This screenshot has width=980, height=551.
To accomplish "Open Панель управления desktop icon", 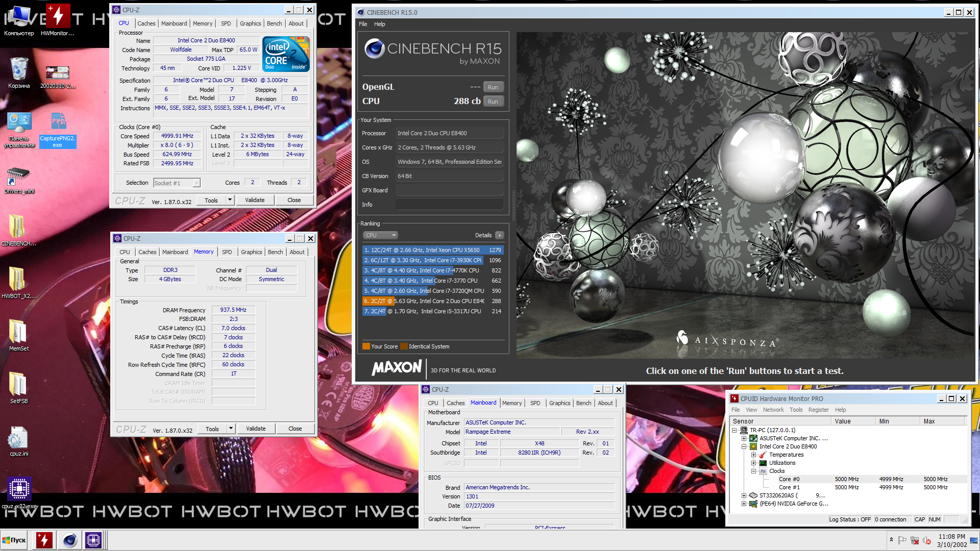I will point(19,130).
